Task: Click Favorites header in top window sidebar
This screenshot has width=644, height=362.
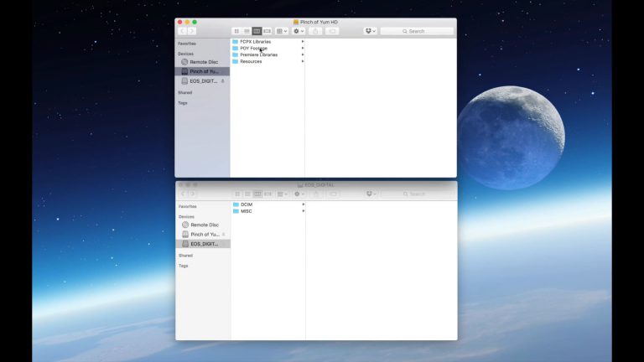Action: (187, 44)
